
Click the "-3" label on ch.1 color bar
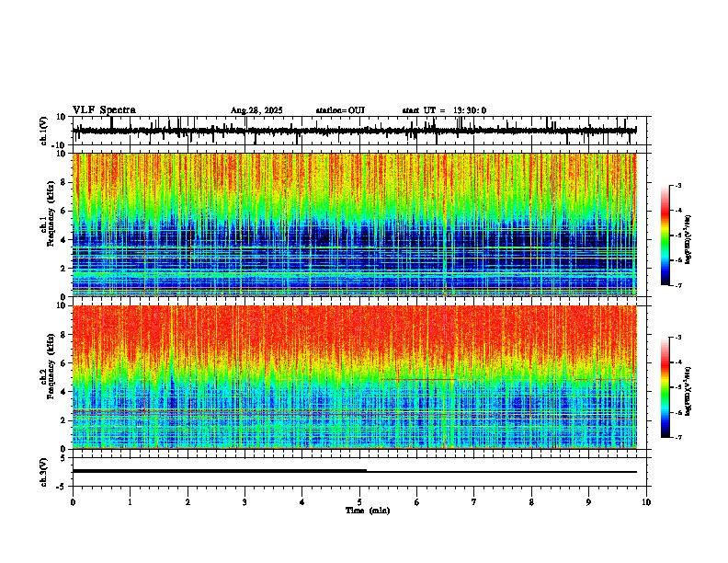678,186
